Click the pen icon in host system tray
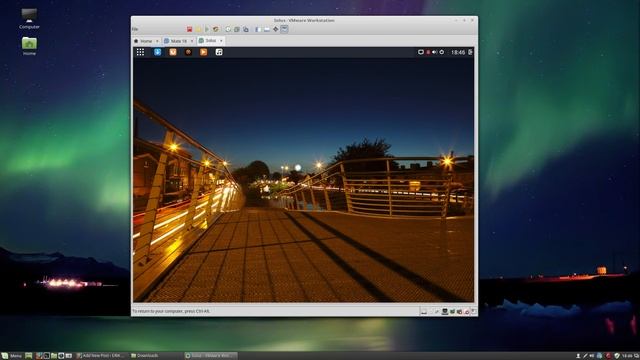Image resolution: width=640 pixels, height=360 pixels. [585, 356]
